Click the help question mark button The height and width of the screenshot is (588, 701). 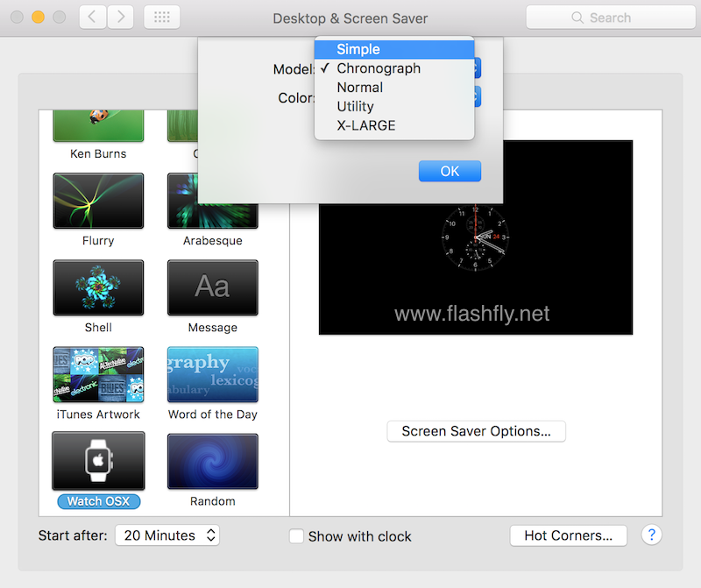tap(651, 535)
